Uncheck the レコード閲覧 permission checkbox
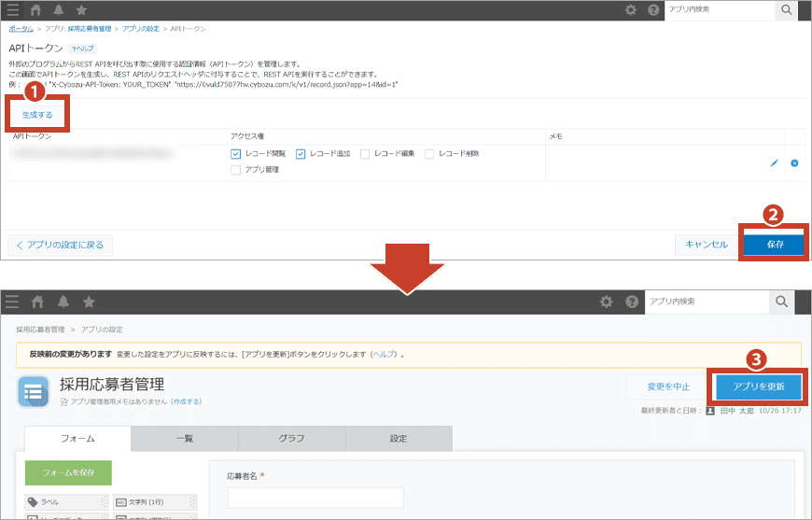Screen dimensions: 812x520 pos(236,154)
